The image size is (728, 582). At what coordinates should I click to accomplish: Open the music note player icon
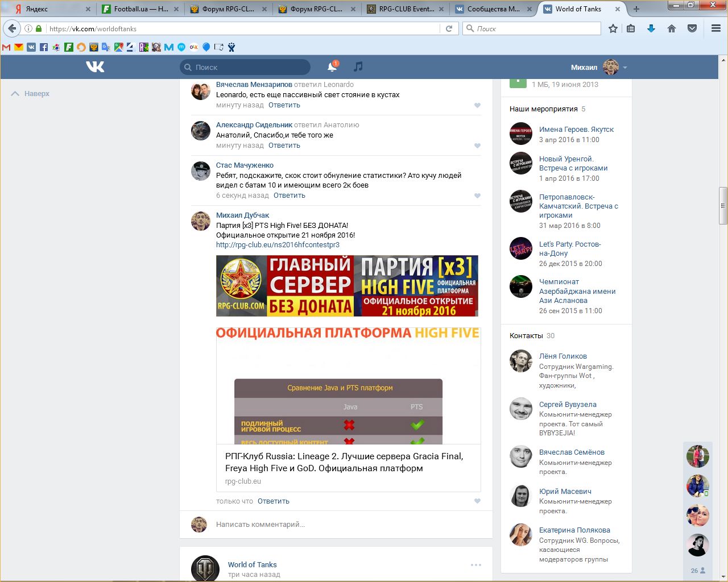[358, 67]
